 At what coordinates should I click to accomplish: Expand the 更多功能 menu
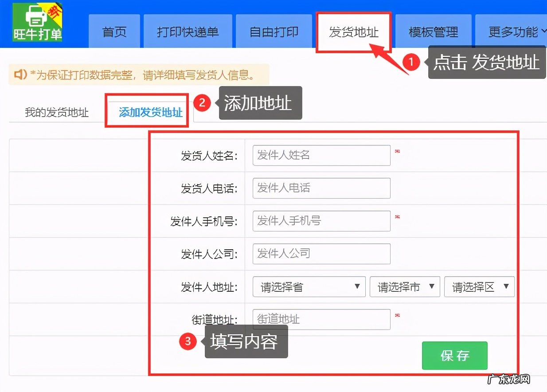515,31
